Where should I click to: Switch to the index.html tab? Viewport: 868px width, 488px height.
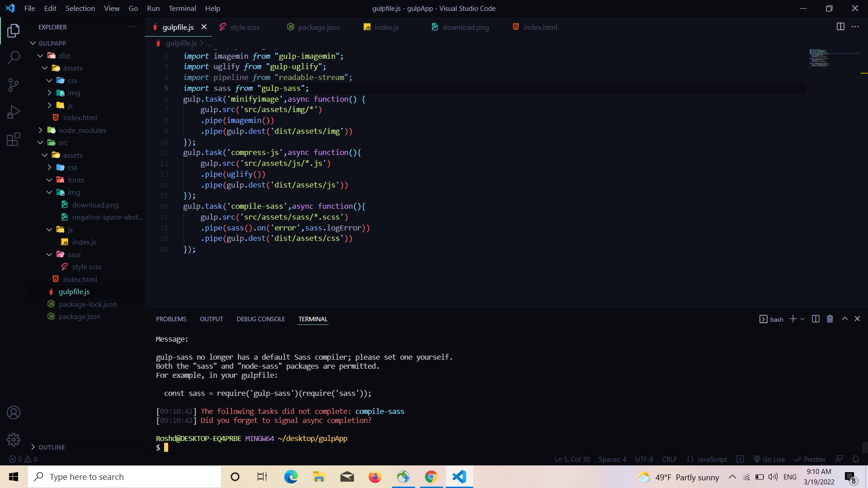tap(540, 27)
